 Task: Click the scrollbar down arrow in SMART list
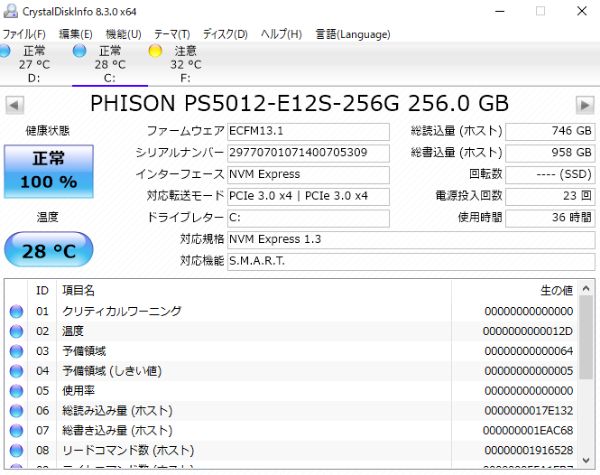click(x=586, y=460)
